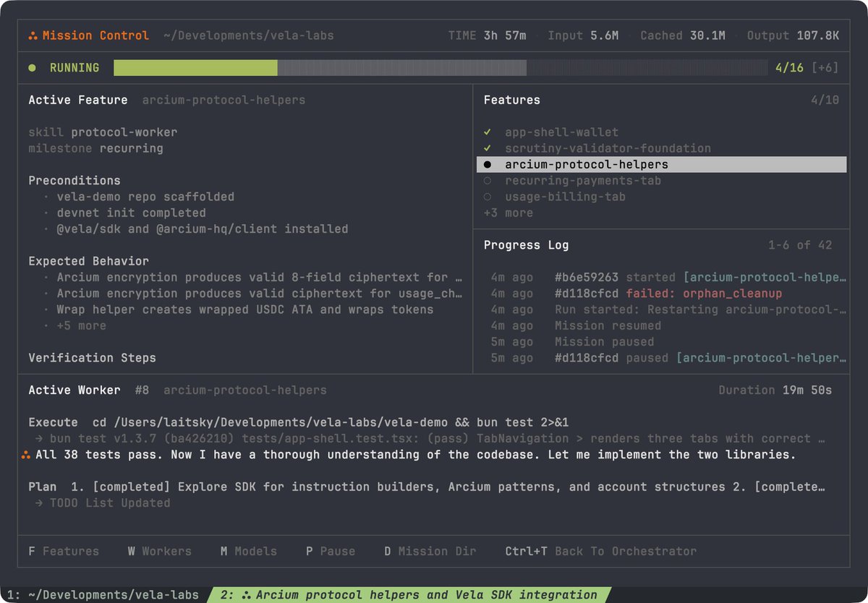
Task: Click the 'Preconditions' heading
Action: (x=75, y=181)
